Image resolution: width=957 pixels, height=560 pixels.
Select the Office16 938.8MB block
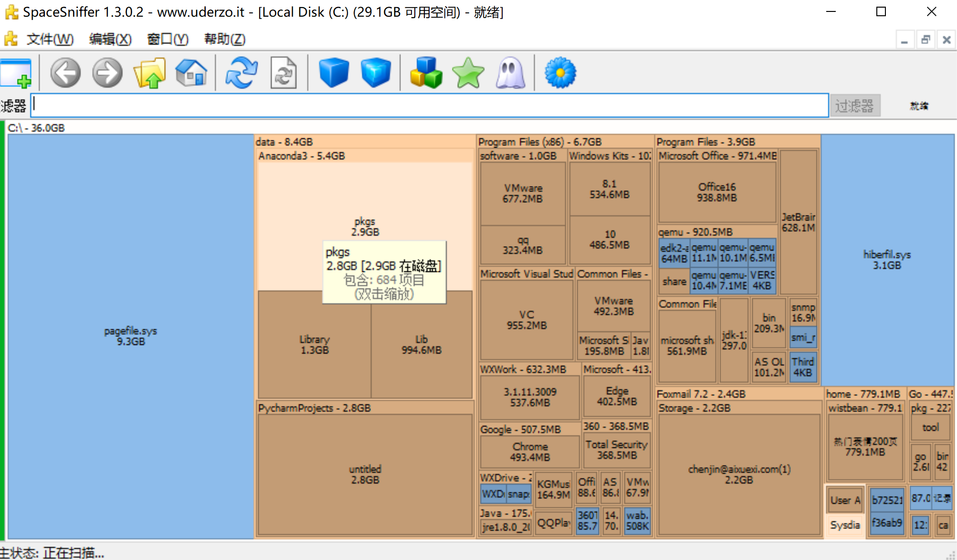717,192
